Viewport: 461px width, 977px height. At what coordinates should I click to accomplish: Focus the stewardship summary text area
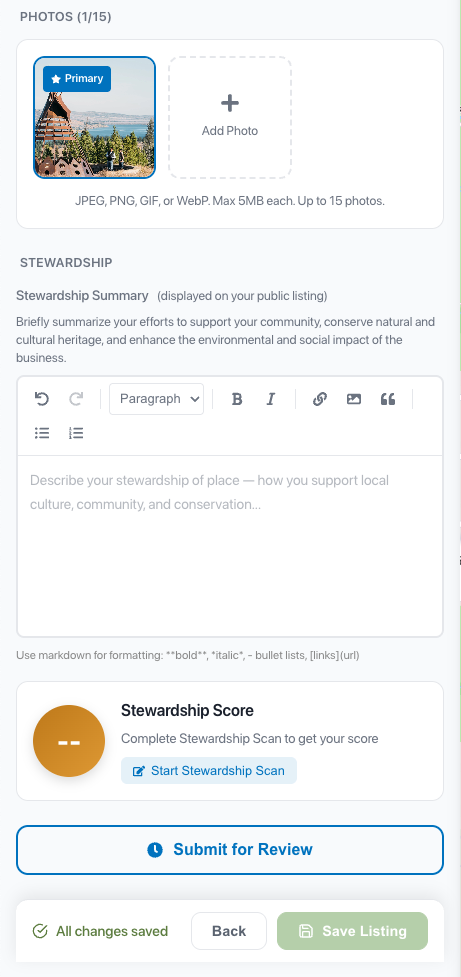coord(230,546)
